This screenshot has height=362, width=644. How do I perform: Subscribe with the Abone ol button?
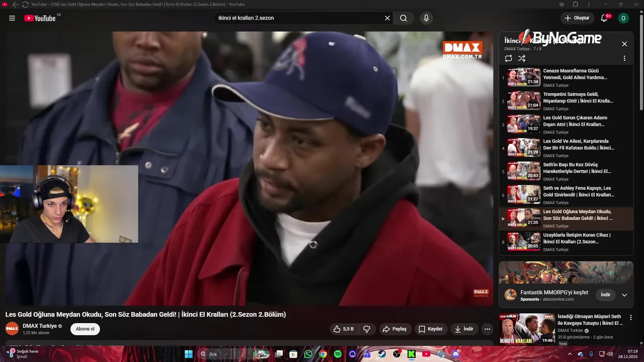pyautogui.click(x=85, y=329)
